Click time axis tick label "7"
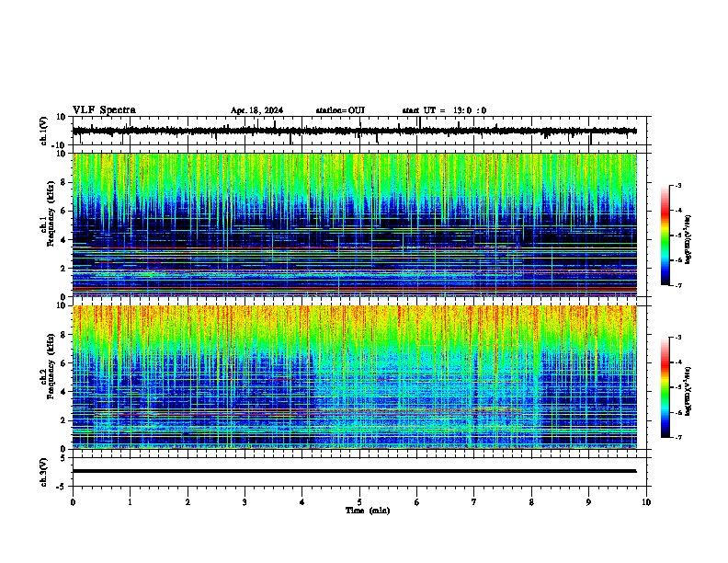The image size is (728, 563). [x=474, y=502]
